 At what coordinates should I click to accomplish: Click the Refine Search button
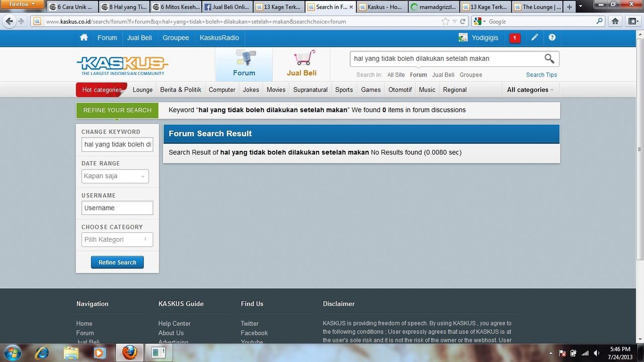coord(117,262)
